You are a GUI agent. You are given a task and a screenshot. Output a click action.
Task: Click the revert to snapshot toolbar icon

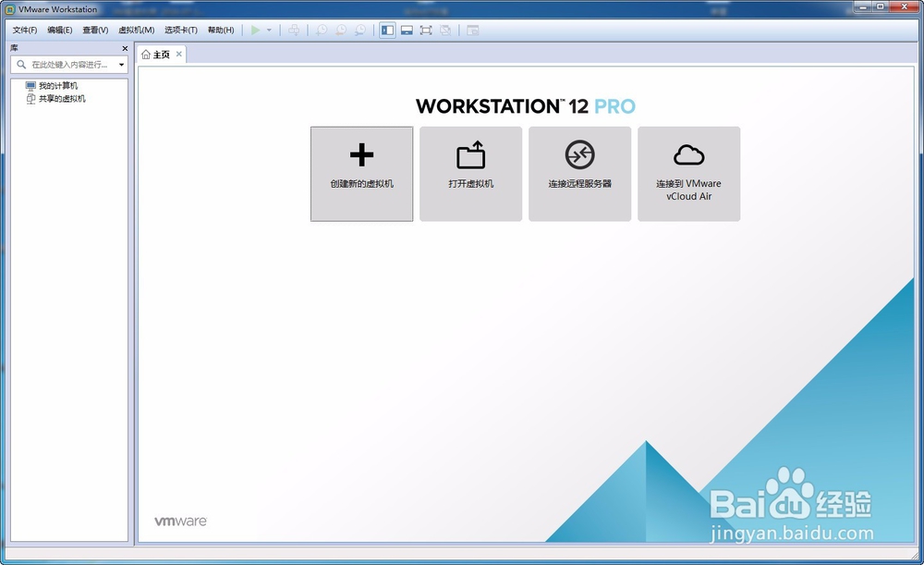[341, 31]
